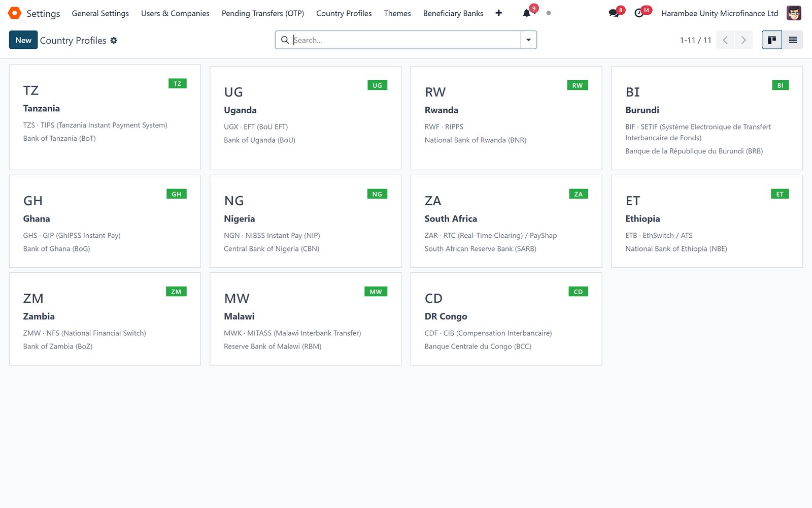
Task: Click the Settings app title
Action: pyautogui.click(x=43, y=13)
